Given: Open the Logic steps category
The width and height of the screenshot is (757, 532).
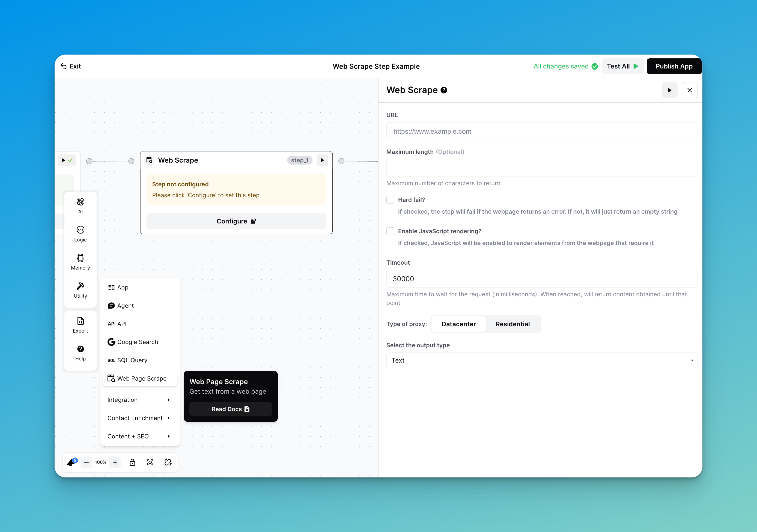Looking at the screenshot, I should pyautogui.click(x=80, y=234).
